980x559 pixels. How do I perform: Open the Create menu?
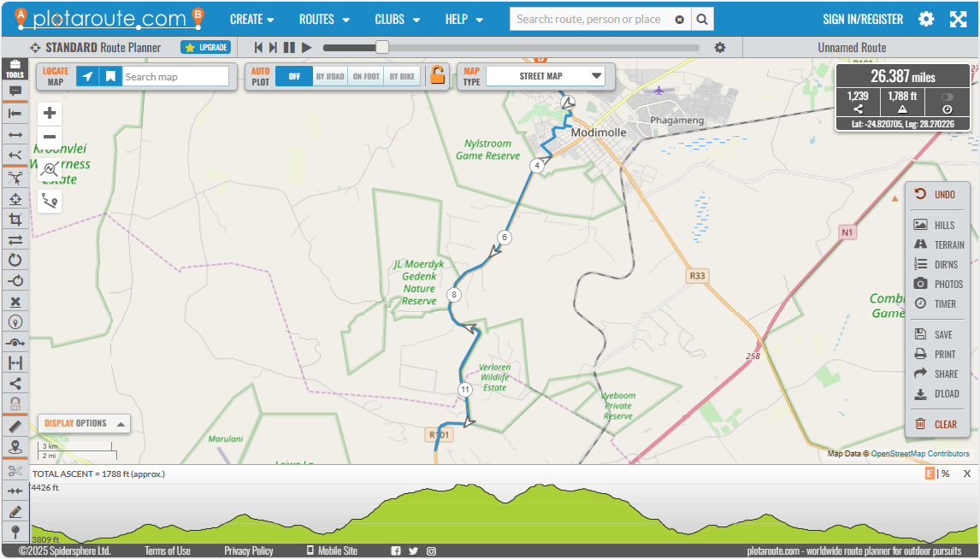[x=252, y=20]
